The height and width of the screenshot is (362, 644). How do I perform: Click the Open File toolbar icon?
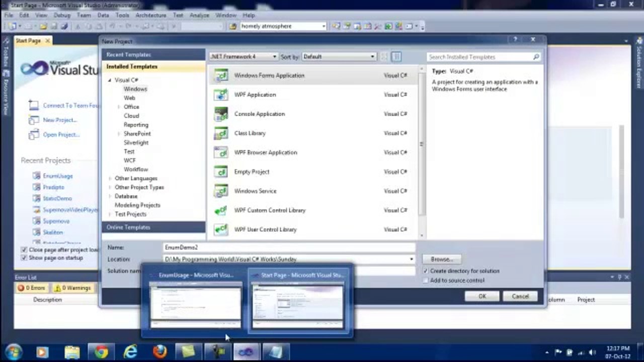coord(44,26)
